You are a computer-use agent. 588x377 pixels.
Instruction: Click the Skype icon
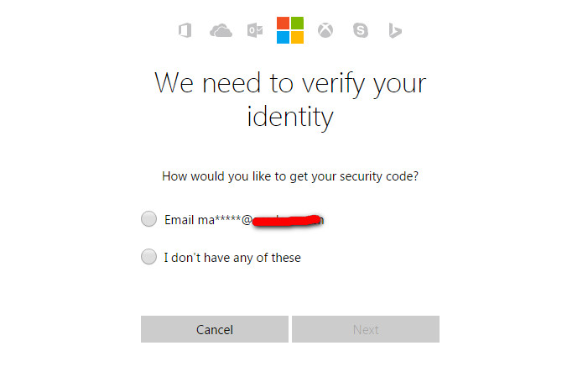tap(361, 31)
